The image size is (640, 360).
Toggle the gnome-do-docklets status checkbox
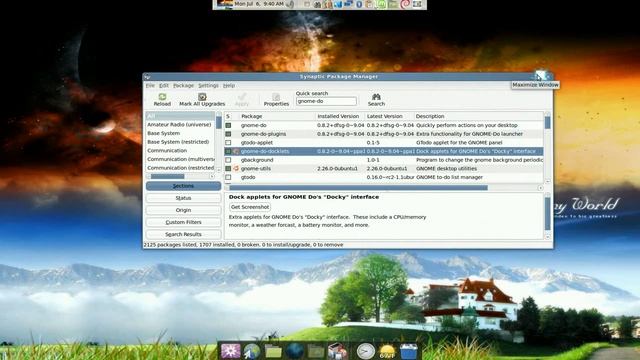[x=228, y=151]
